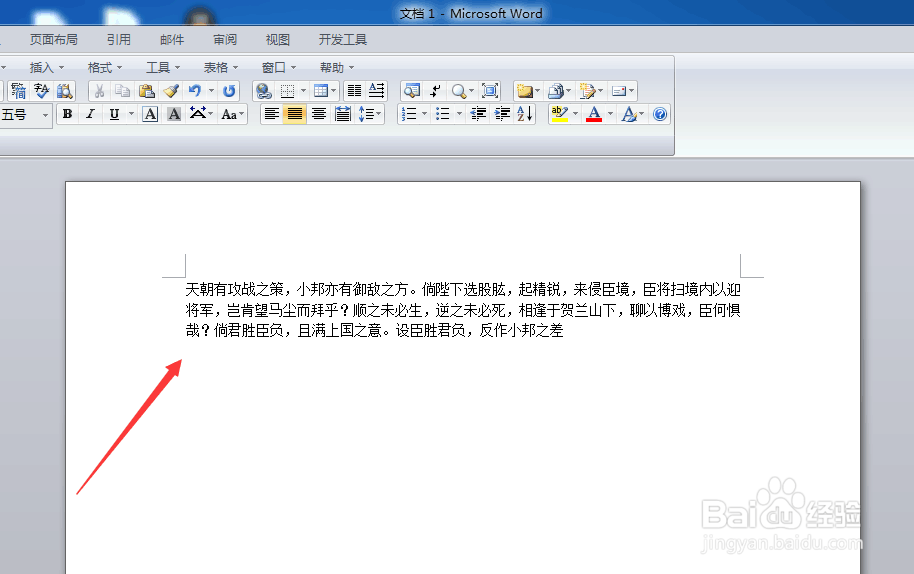Image resolution: width=914 pixels, height=574 pixels.
Task: Apply yellow text highlight color
Action: 559,114
